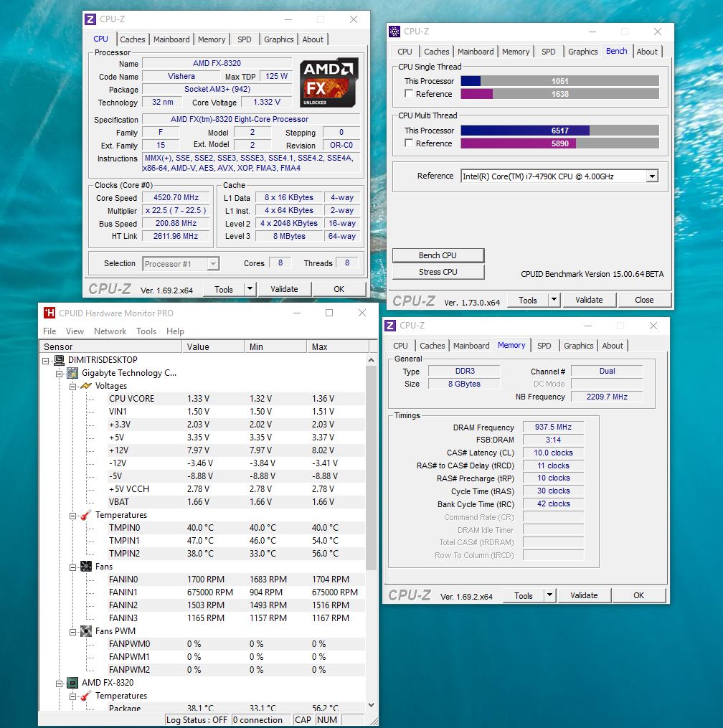This screenshot has width=723, height=728.
Task: Open the SPD tab in the Bench window
Action: click(x=549, y=52)
